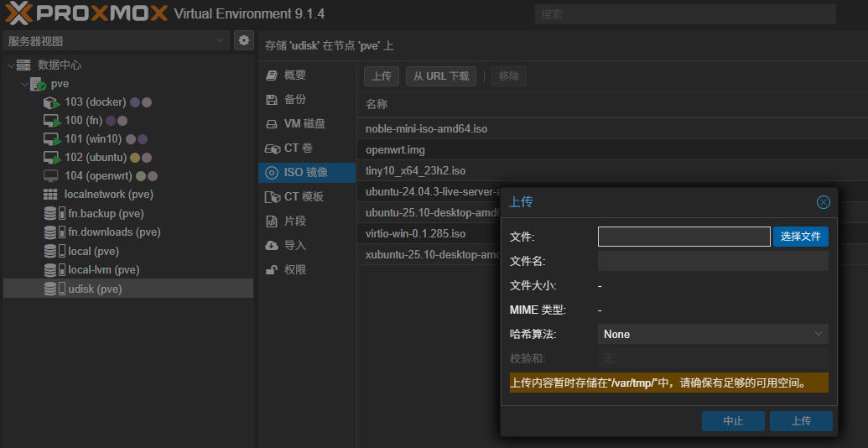Open the localnetwork (pve) node
This screenshot has height=448, width=868.
(x=108, y=195)
